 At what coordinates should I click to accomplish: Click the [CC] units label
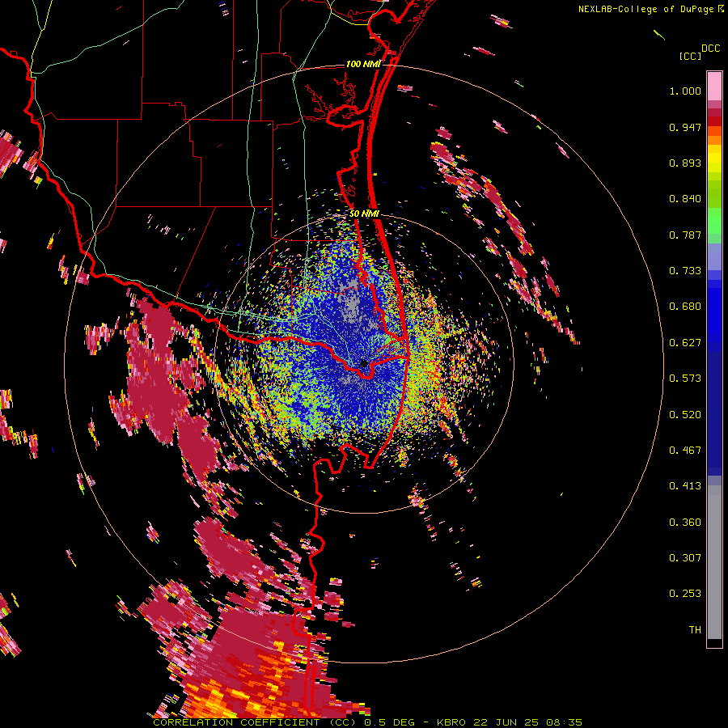point(691,56)
